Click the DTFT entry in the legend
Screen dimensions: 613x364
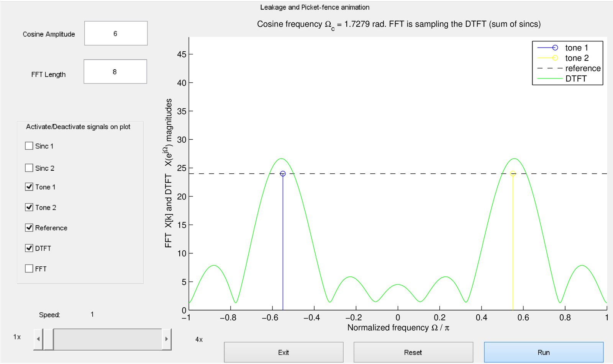pos(576,79)
